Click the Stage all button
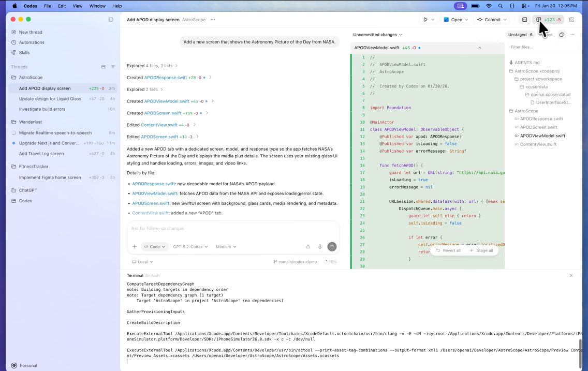Image resolution: width=588 pixels, height=371 pixels. pyautogui.click(x=481, y=250)
